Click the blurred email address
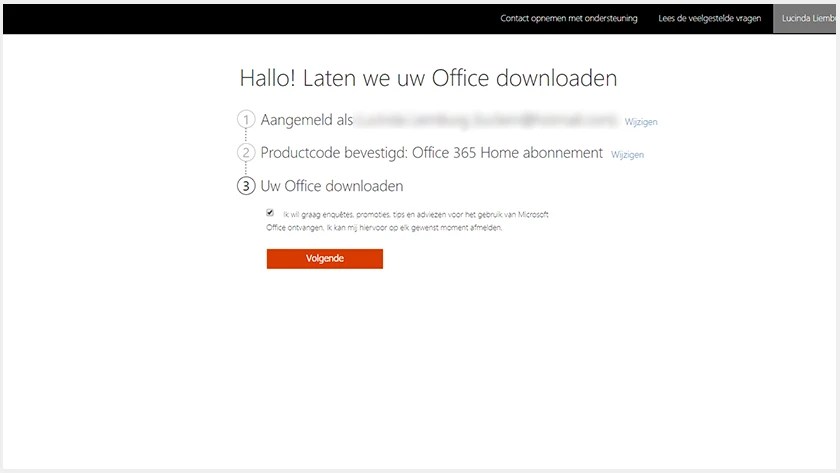840x473 pixels. point(486,120)
